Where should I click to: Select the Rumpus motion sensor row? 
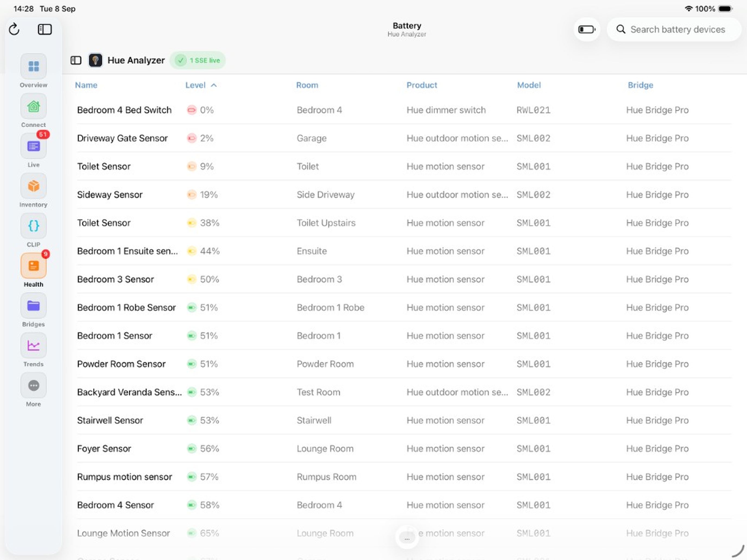click(x=404, y=477)
